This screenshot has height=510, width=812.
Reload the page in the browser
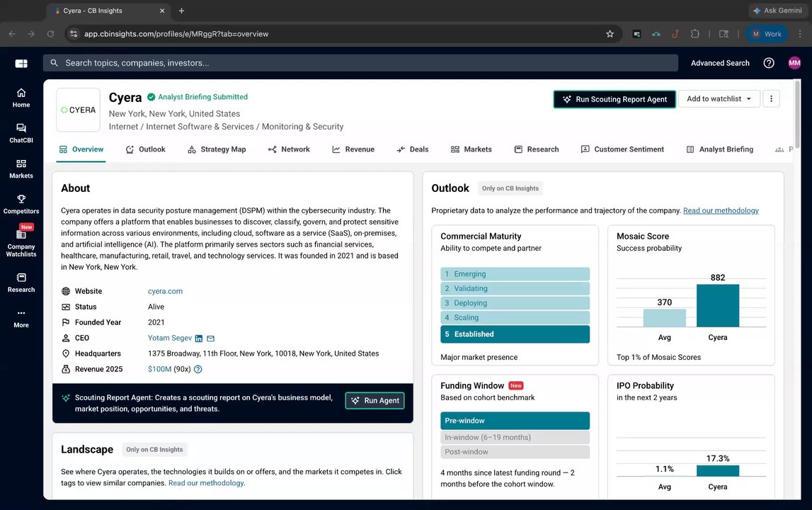tap(50, 34)
